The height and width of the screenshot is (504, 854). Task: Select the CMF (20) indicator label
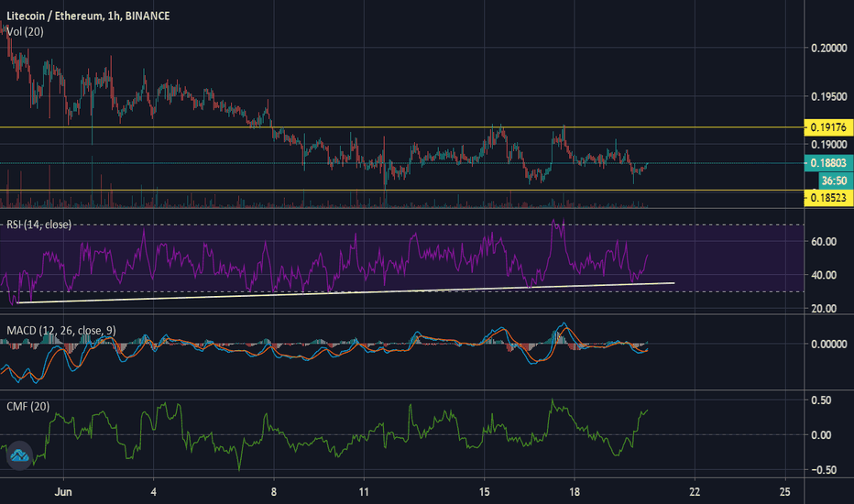click(27, 407)
